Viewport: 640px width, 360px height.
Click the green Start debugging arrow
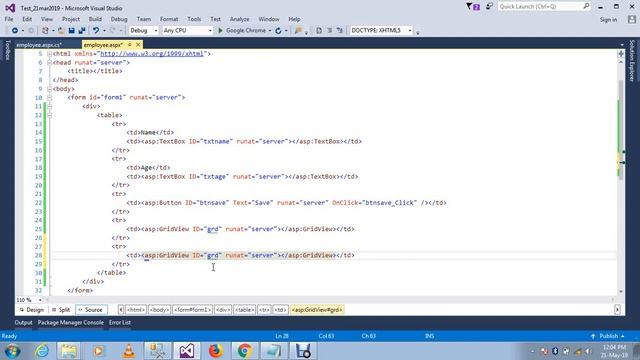pos(220,31)
